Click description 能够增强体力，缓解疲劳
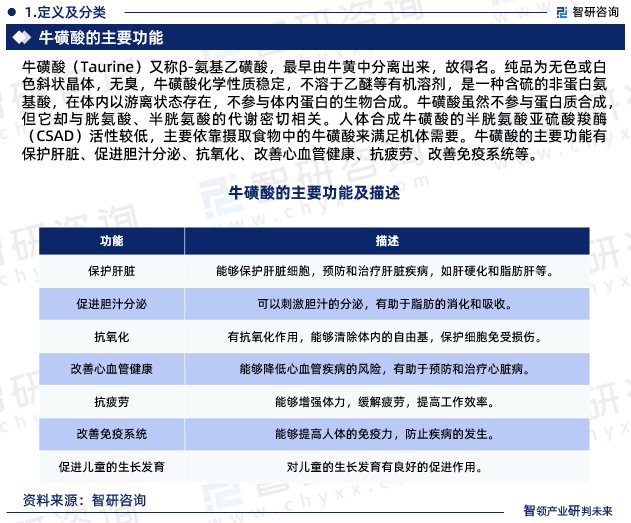The image size is (631, 523). click(387, 402)
